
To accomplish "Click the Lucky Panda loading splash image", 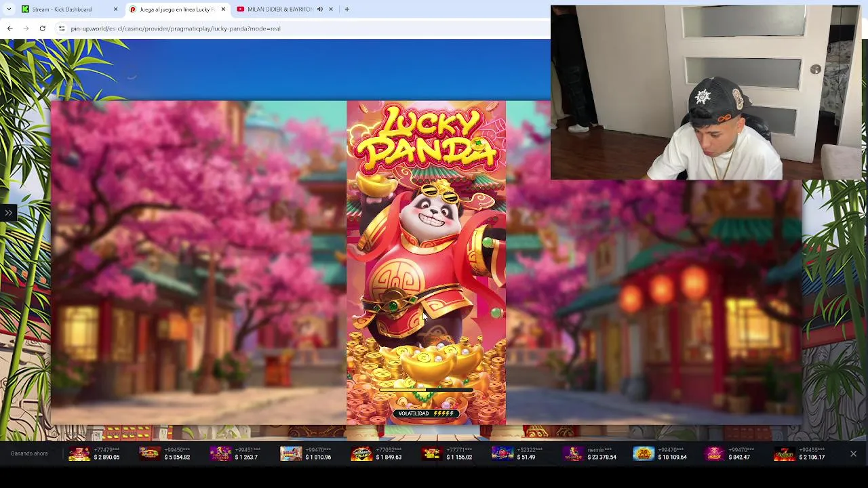I will (426, 263).
